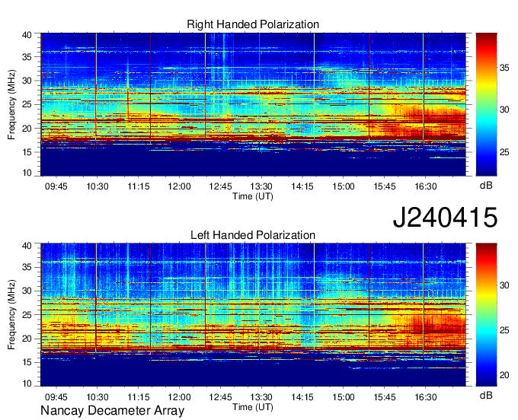Viewport: 518px width, 420px height.
Task: Click the 15 MHz tick label in the bottom plot
Action: click(x=27, y=363)
